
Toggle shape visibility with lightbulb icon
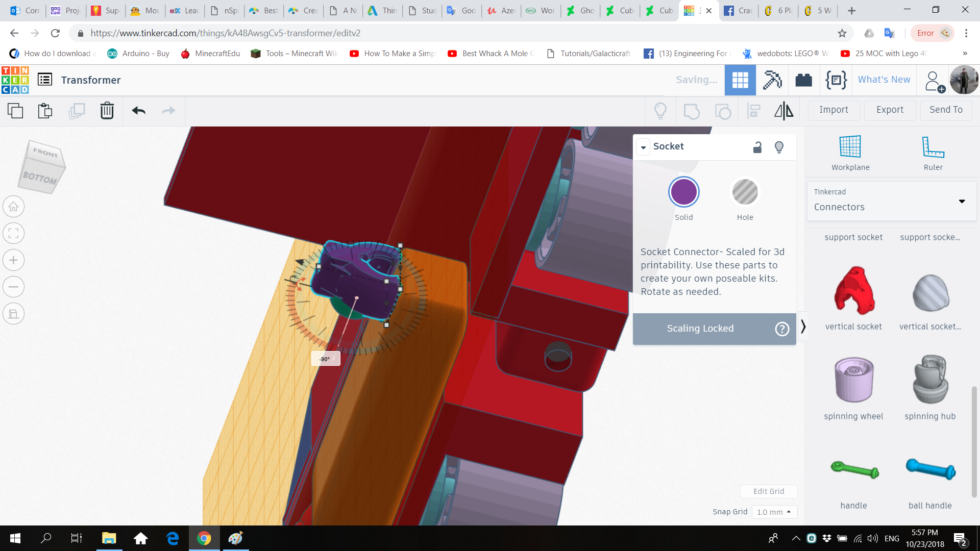click(779, 147)
